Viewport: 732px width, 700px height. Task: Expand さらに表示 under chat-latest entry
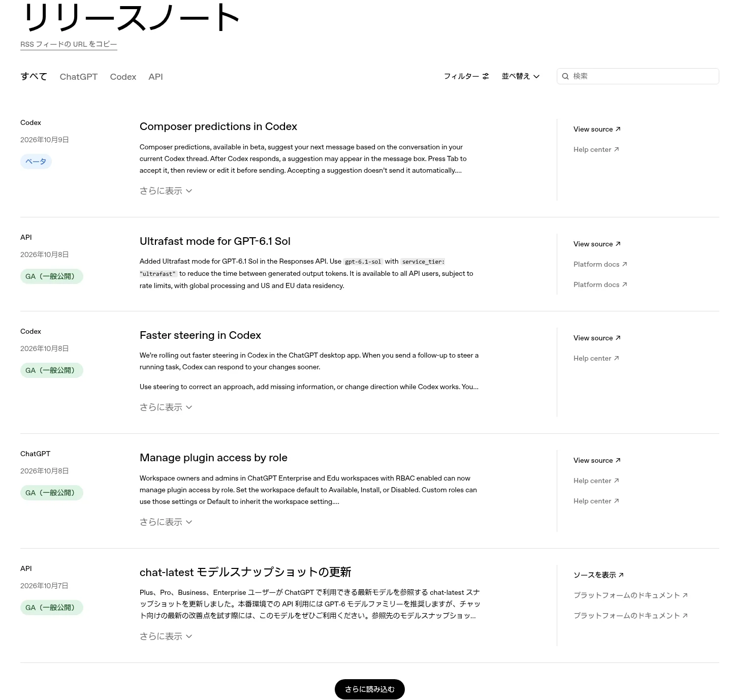coord(166,637)
